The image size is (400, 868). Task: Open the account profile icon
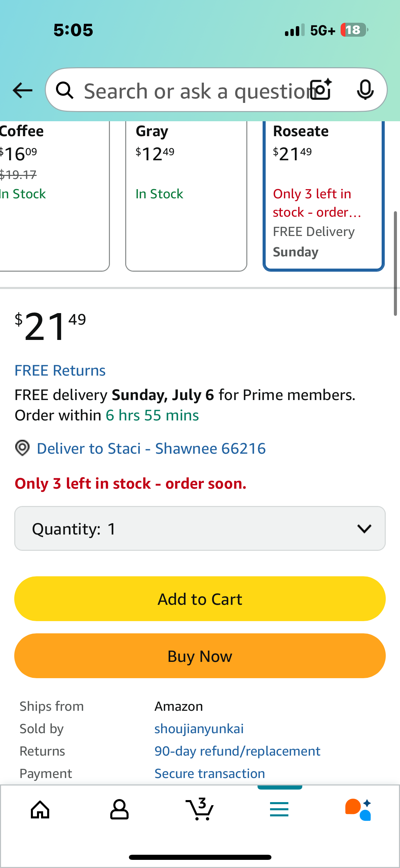(119, 810)
